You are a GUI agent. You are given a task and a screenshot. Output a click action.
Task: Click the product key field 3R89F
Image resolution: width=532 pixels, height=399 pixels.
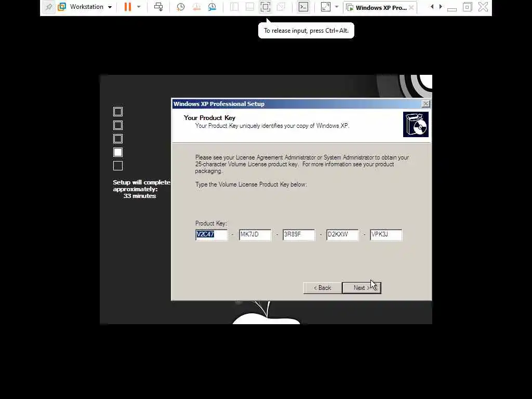[x=299, y=235]
